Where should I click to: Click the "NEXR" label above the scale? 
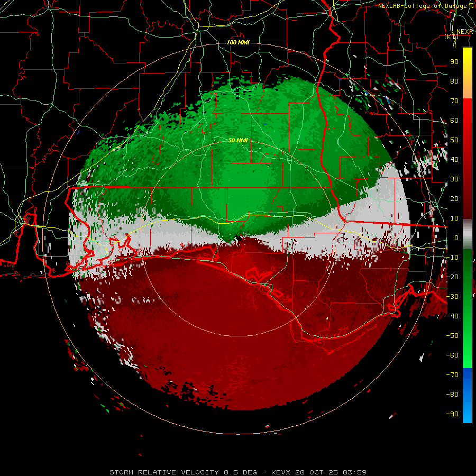(465, 32)
